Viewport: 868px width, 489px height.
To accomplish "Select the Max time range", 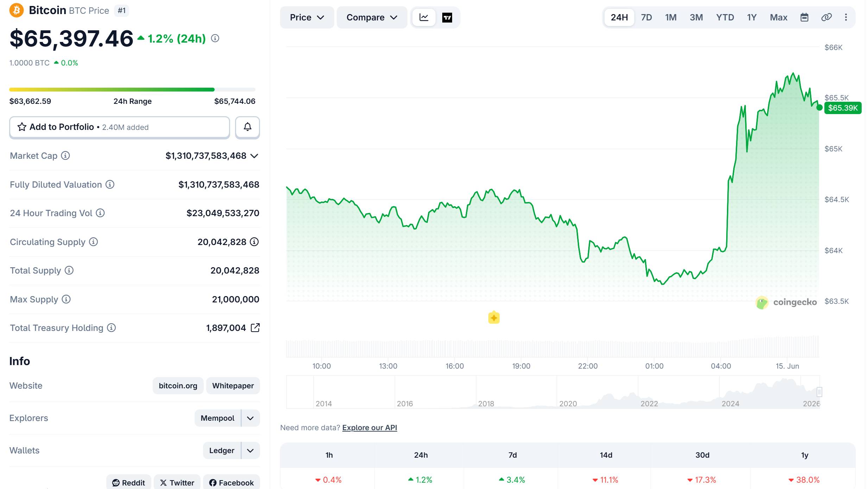I will pos(779,17).
